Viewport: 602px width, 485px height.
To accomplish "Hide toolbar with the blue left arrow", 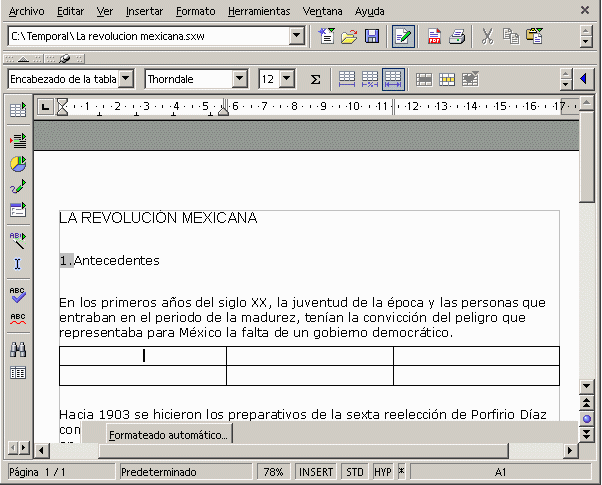I will [x=584, y=79].
